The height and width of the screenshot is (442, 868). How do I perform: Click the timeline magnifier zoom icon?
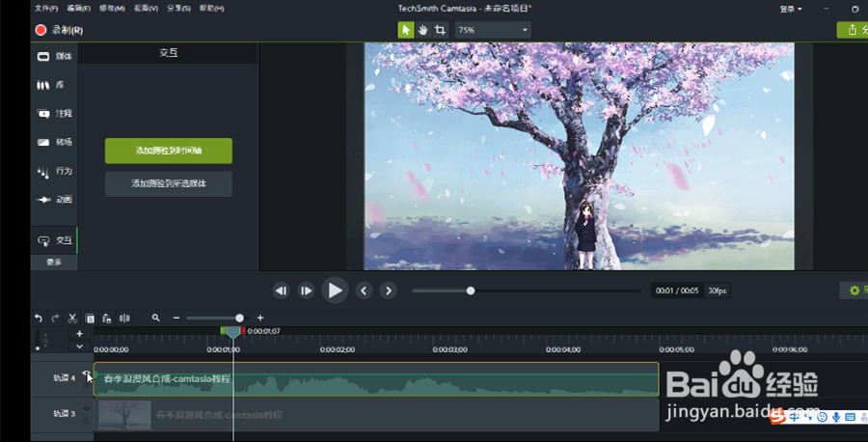point(155,318)
